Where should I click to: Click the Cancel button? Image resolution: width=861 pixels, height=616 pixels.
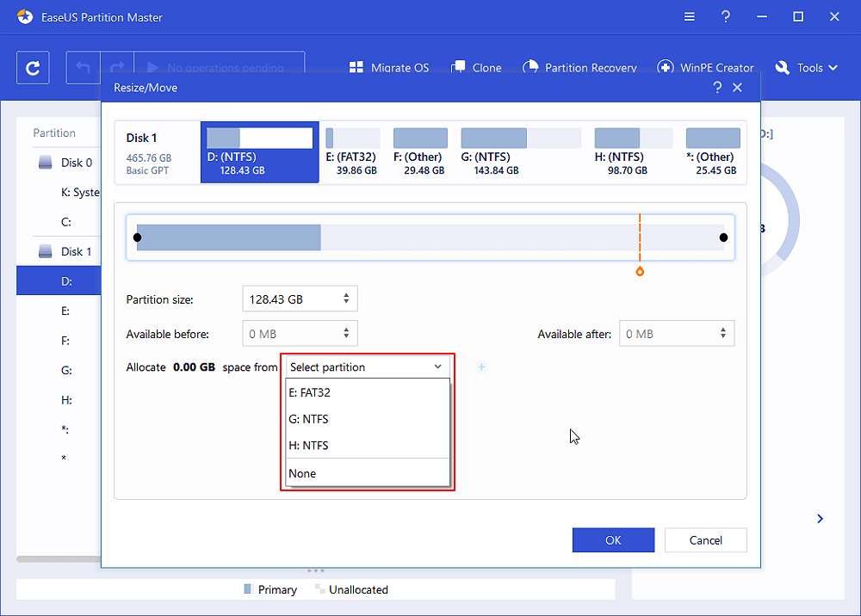click(x=706, y=540)
